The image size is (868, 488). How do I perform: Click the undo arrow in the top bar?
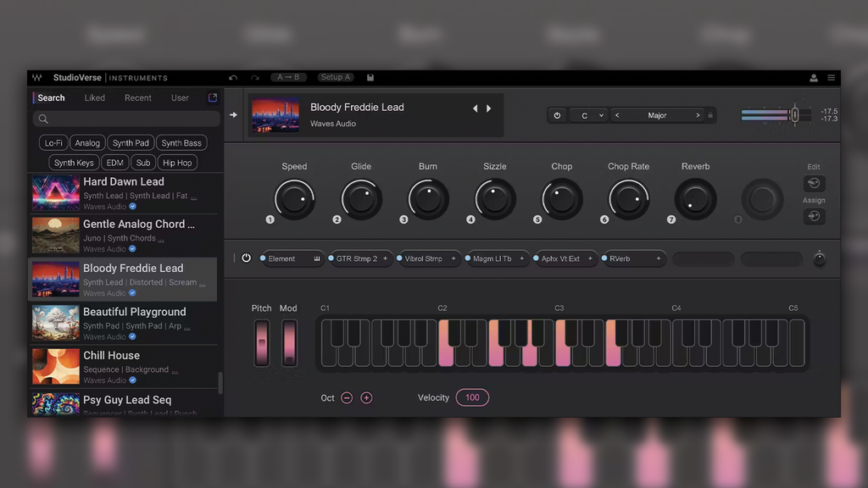(x=233, y=77)
